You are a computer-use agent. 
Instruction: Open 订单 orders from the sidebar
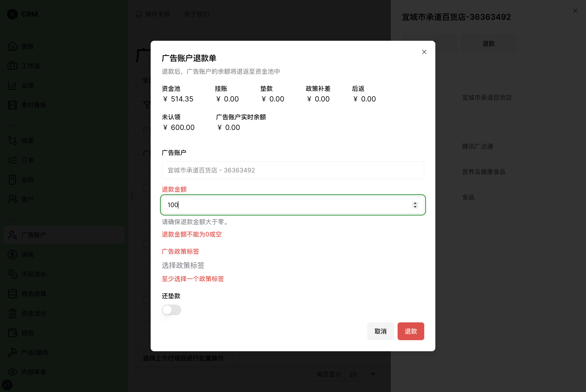(x=27, y=160)
